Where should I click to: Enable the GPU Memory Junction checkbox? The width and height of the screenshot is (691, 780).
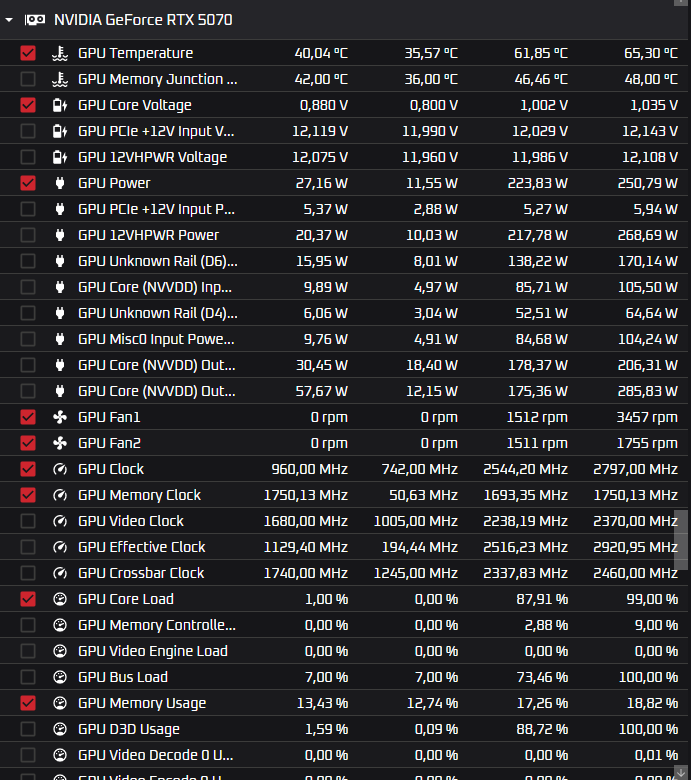pyautogui.click(x=28, y=79)
